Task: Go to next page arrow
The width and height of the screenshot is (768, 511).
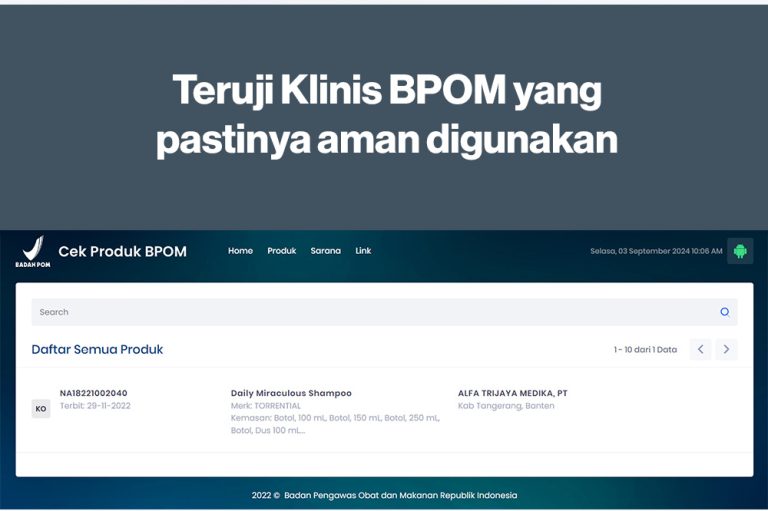Action: (x=726, y=349)
